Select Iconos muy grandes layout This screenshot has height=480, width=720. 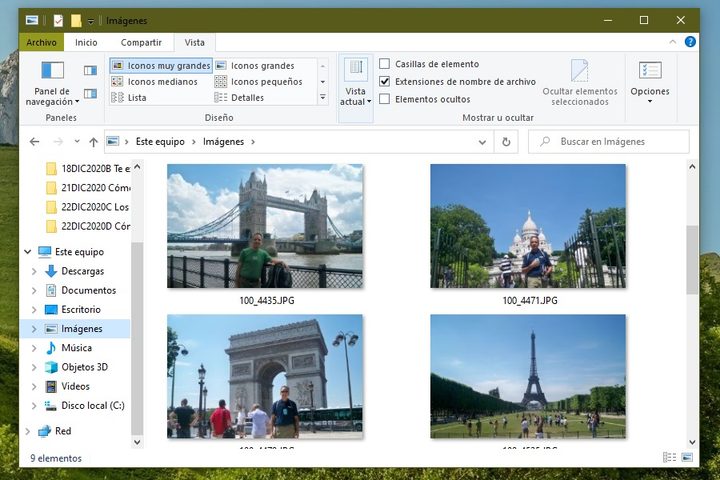point(161,66)
